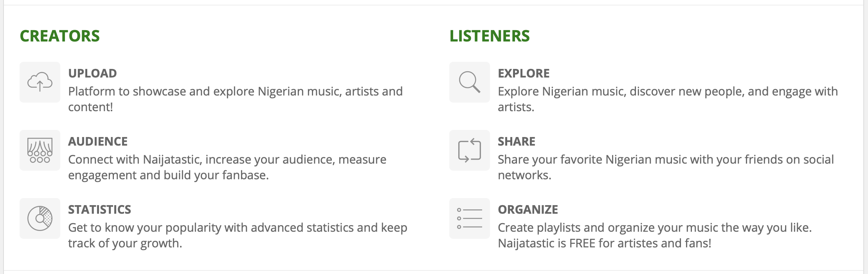Viewport: 868px width, 274px height.
Task: Select the UPLOAD feature title
Action: pyautogui.click(x=92, y=73)
